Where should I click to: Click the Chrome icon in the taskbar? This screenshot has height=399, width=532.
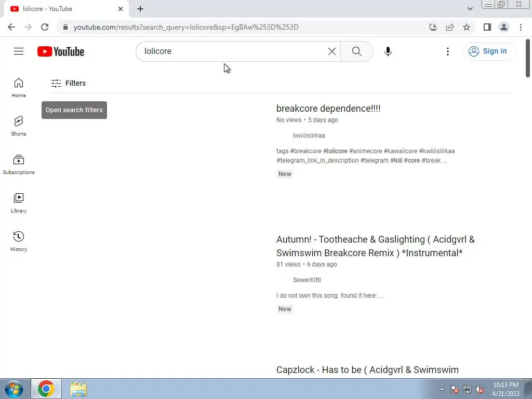point(46,389)
